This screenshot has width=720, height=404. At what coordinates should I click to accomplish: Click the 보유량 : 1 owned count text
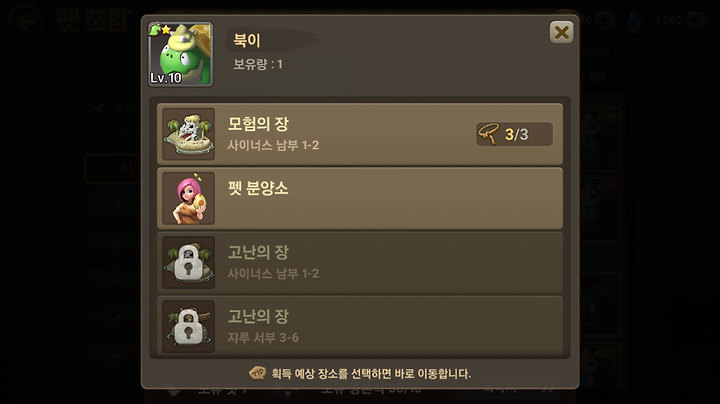pos(258,64)
